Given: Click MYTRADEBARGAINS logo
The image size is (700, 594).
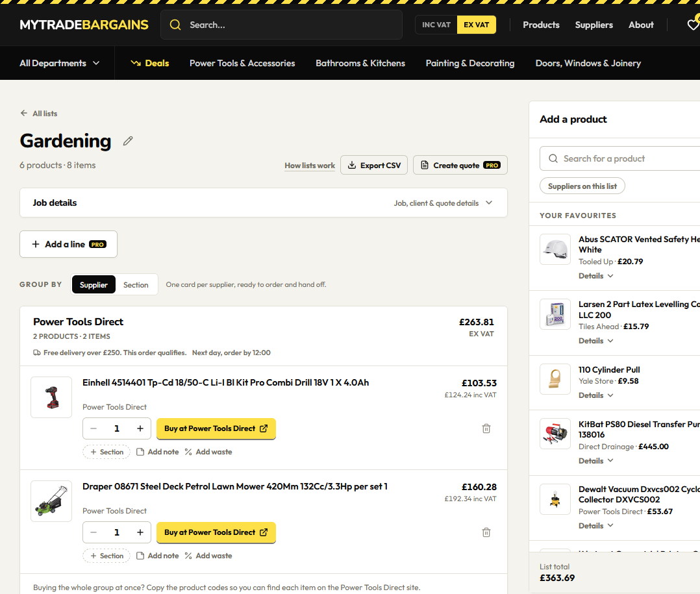Looking at the screenshot, I should coord(84,25).
